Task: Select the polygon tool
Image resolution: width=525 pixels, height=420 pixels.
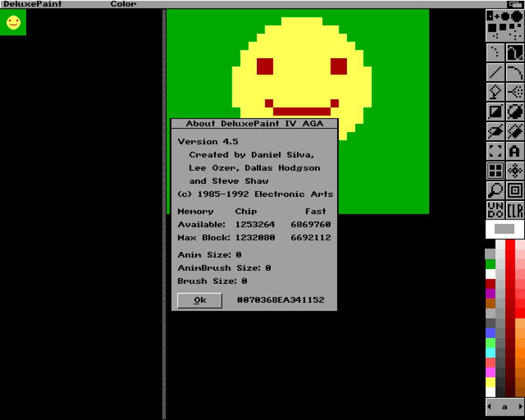Action: click(x=515, y=131)
